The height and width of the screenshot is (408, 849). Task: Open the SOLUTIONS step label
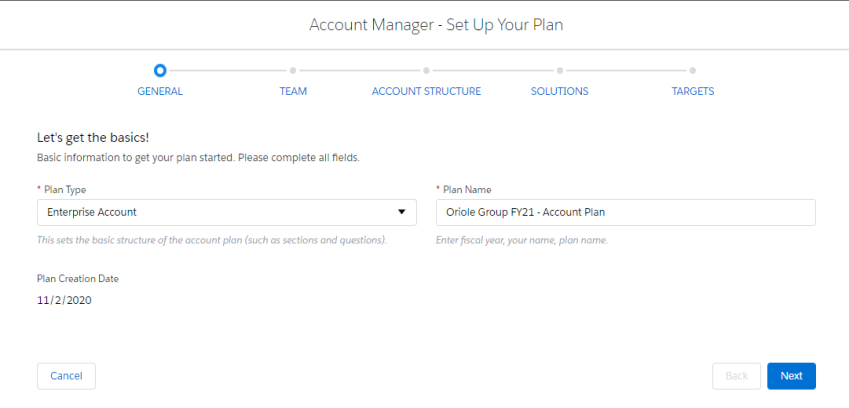pyautogui.click(x=559, y=91)
